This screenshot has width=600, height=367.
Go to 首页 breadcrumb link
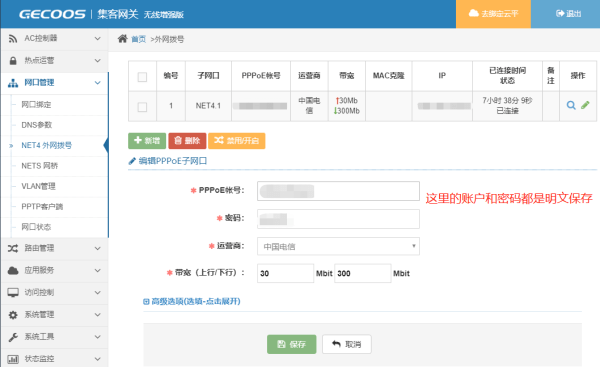click(x=139, y=39)
